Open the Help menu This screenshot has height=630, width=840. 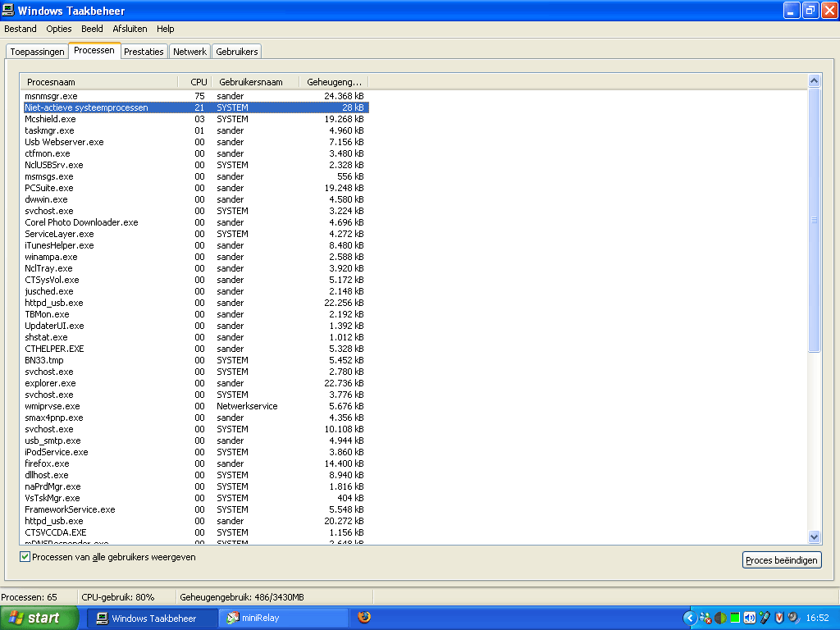[165, 29]
